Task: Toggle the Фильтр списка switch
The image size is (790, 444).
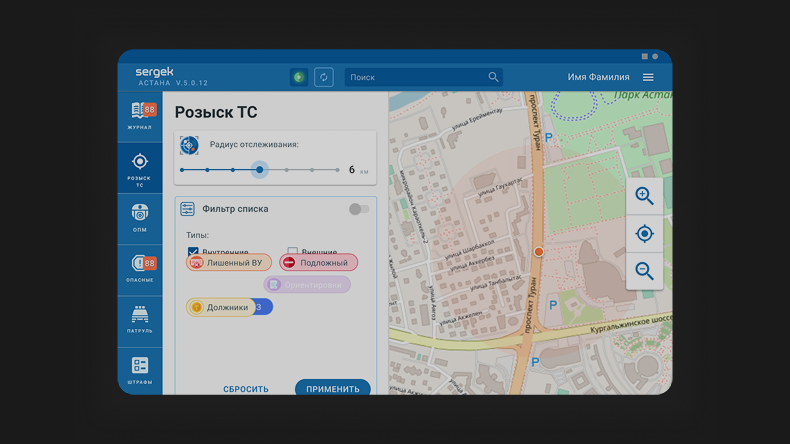Action: click(x=359, y=209)
